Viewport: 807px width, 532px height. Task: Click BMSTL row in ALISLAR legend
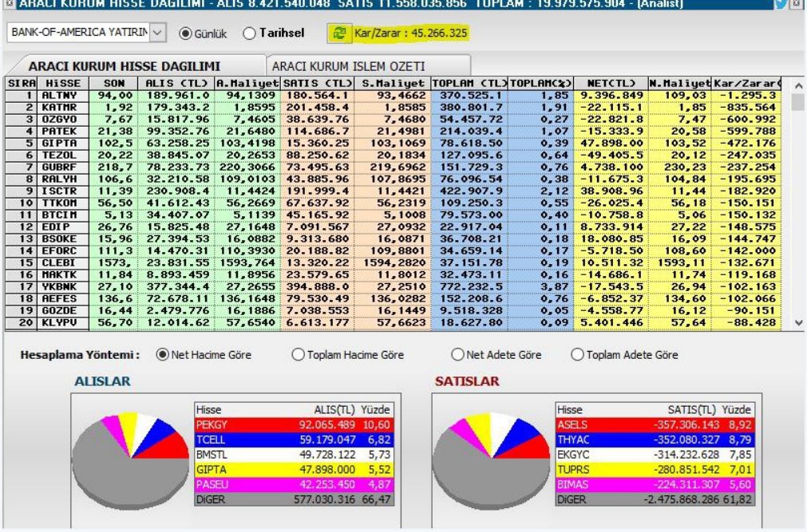(294, 455)
